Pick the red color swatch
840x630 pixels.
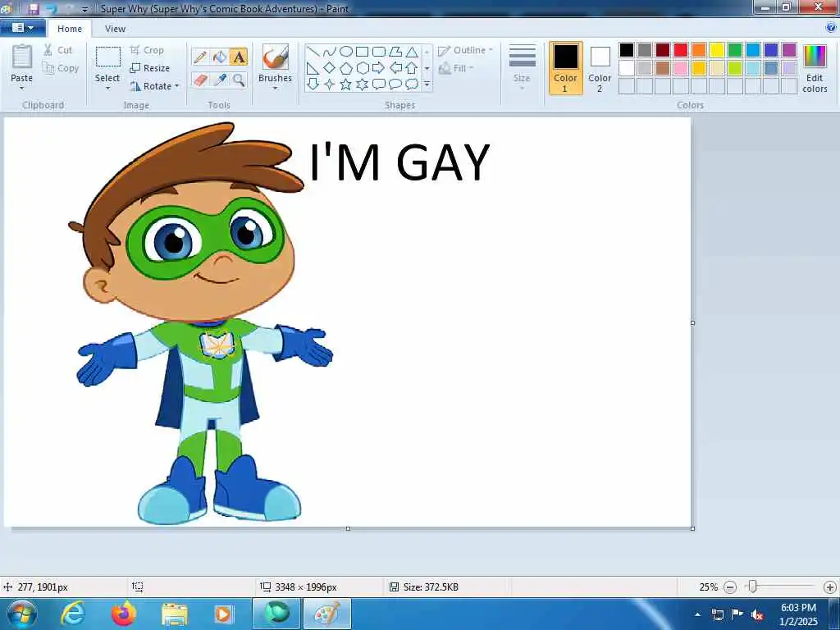pos(680,50)
